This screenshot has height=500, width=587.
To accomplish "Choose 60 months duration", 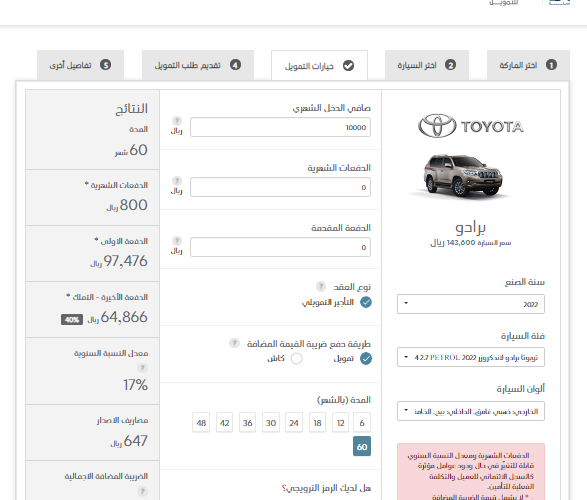I will 362,446.
